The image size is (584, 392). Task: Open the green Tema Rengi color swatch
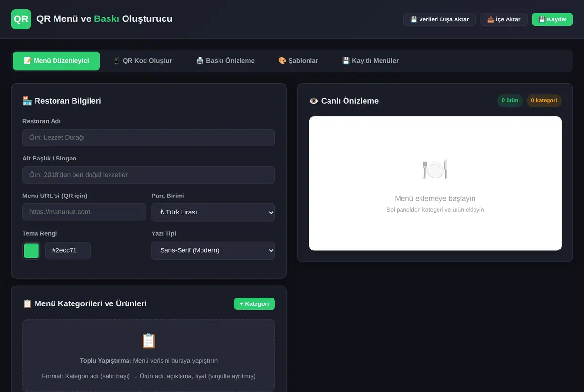[x=32, y=250]
